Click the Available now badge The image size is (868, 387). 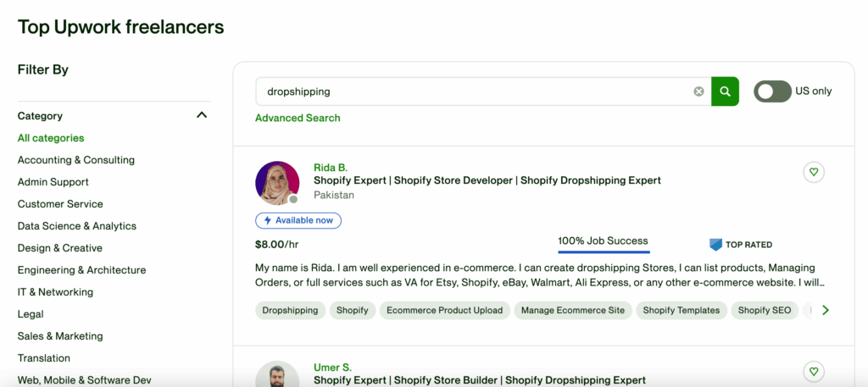pyautogui.click(x=298, y=220)
